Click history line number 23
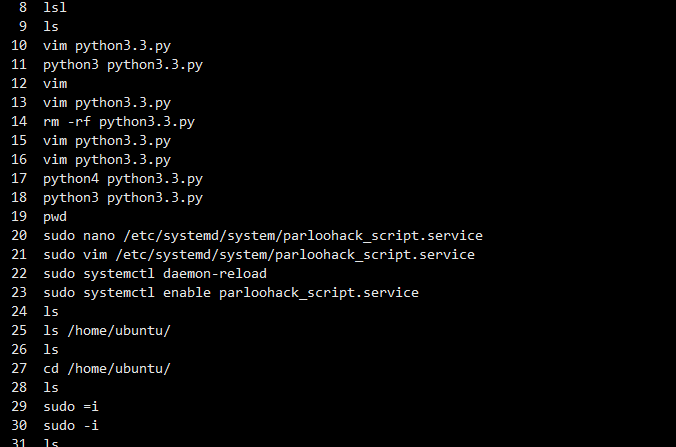The width and height of the screenshot is (676, 447). click(x=19, y=292)
